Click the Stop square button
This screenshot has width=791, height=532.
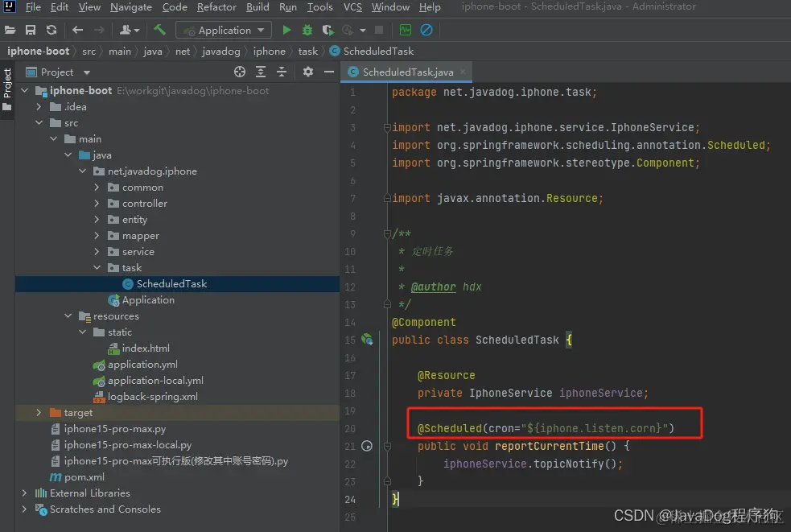(x=379, y=31)
